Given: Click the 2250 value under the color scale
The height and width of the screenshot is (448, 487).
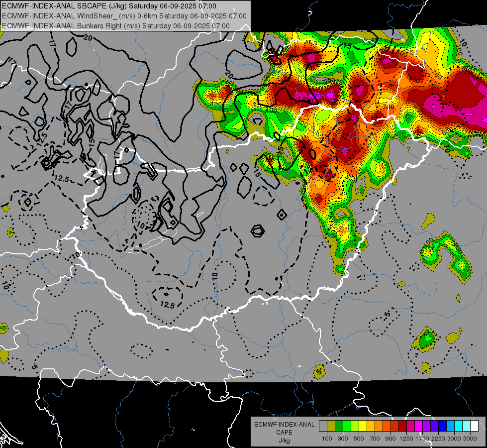Looking at the screenshot, I should click(x=438, y=439).
